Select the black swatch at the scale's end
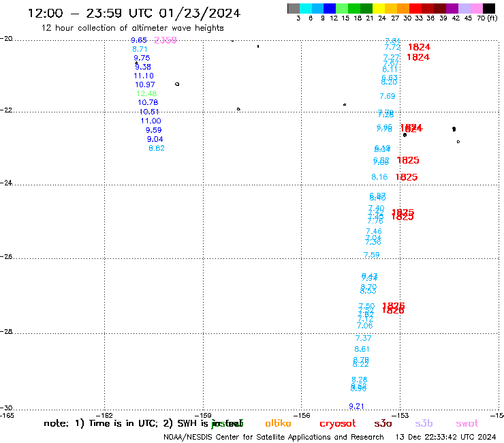Image resolution: width=504 pixels, height=443 pixels. click(489, 8)
